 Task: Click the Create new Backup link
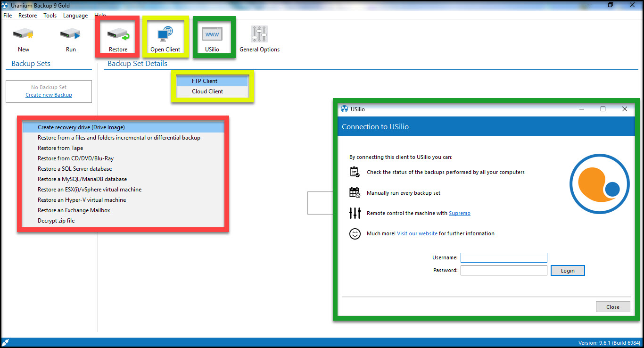[49, 95]
